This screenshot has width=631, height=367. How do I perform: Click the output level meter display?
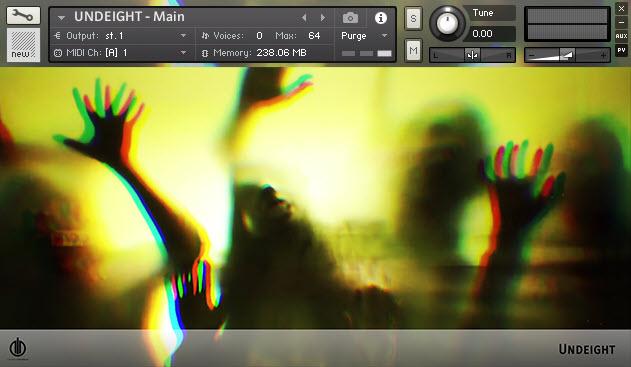pos(567,24)
